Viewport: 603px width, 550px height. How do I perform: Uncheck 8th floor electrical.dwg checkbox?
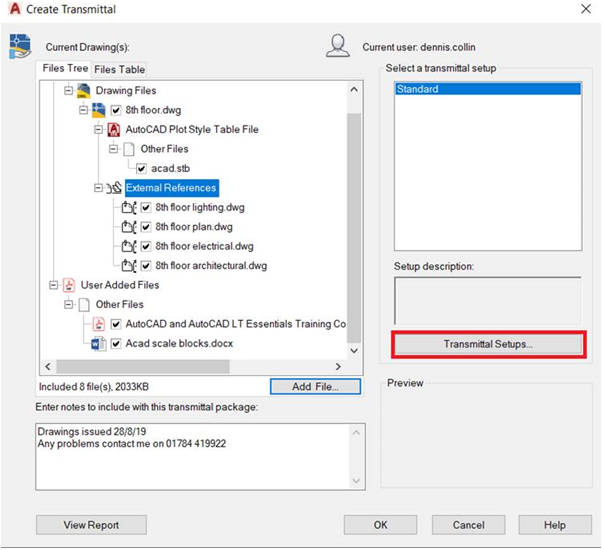(x=146, y=246)
